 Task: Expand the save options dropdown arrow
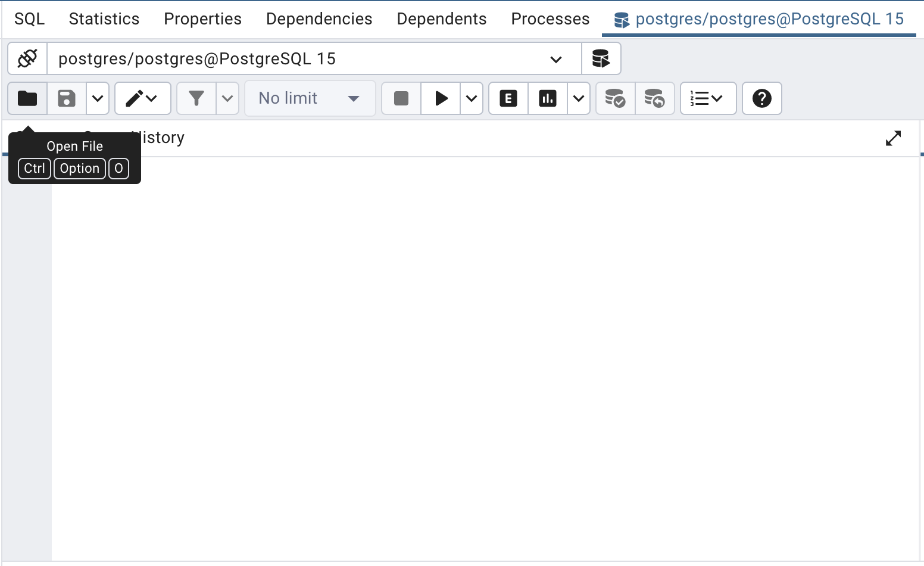coord(98,98)
